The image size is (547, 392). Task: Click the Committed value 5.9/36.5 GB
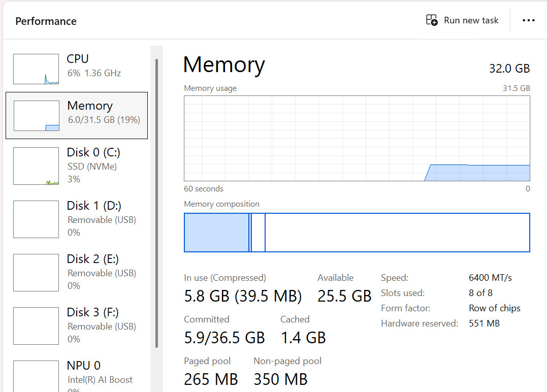(224, 338)
